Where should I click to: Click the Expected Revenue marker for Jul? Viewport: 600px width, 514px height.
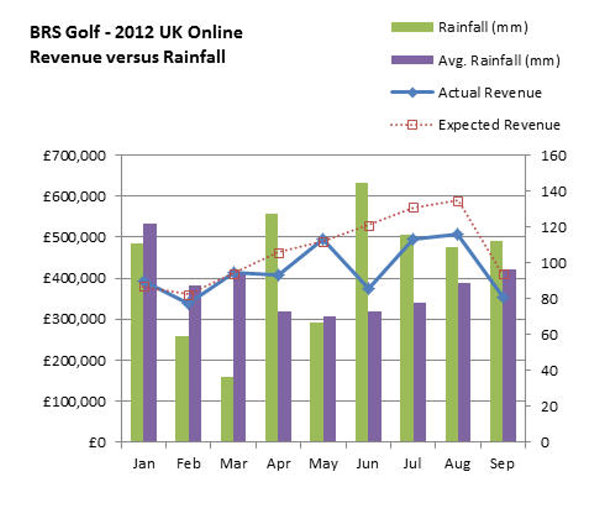413,208
